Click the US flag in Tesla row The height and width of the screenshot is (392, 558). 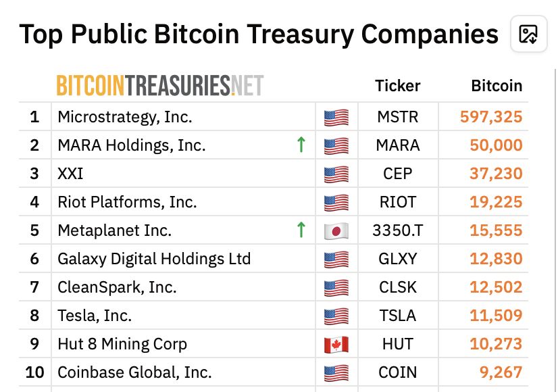coord(336,316)
